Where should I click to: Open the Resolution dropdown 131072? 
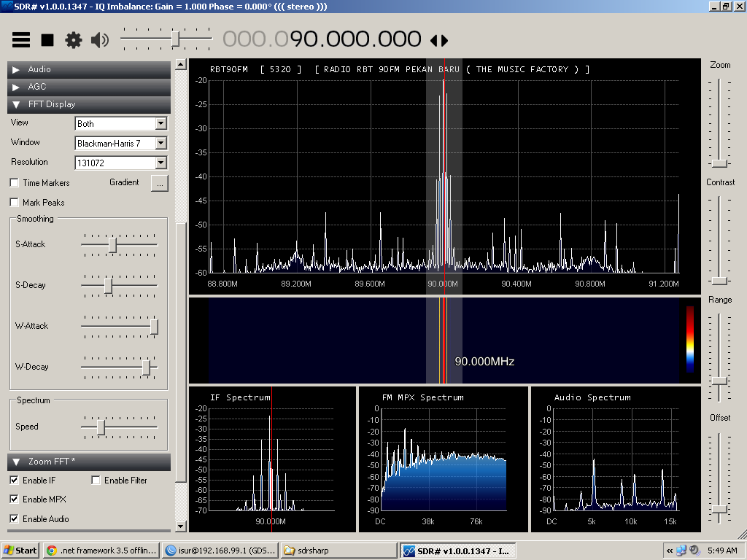(x=120, y=163)
